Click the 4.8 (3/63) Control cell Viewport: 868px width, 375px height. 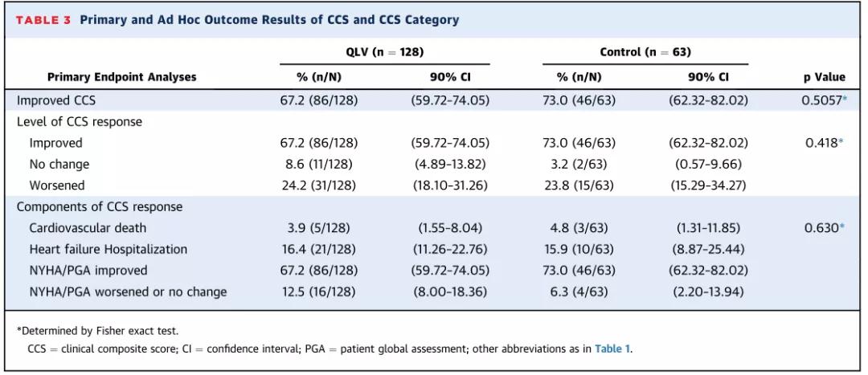579,228
